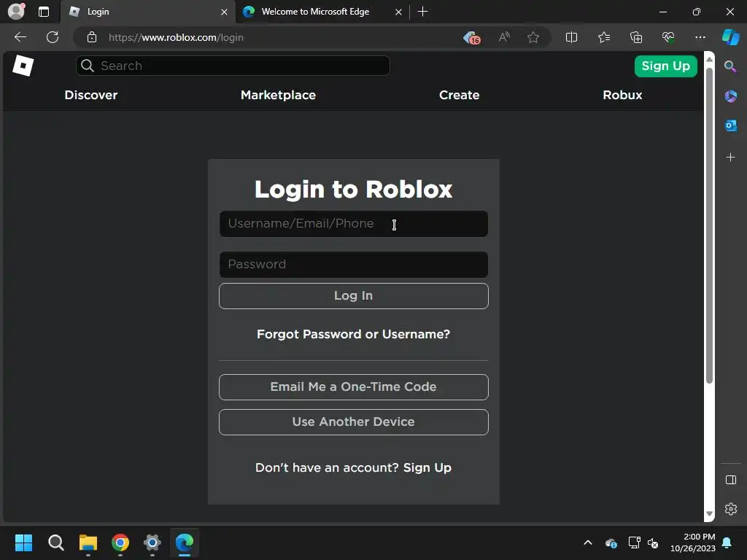This screenshot has height=560, width=747.
Task: Go back with the browser back arrow
Action: 20,37
